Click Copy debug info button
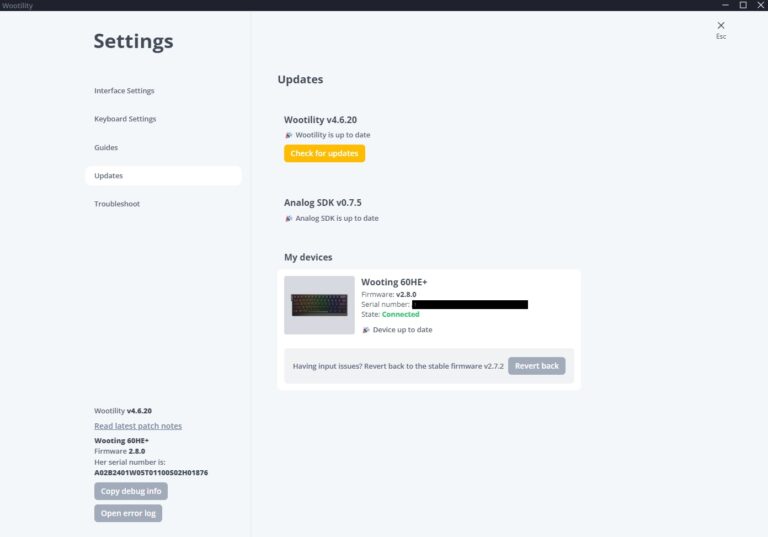Image resolution: width=768 pixels, height=537 pixels. (x=131, y=491)
